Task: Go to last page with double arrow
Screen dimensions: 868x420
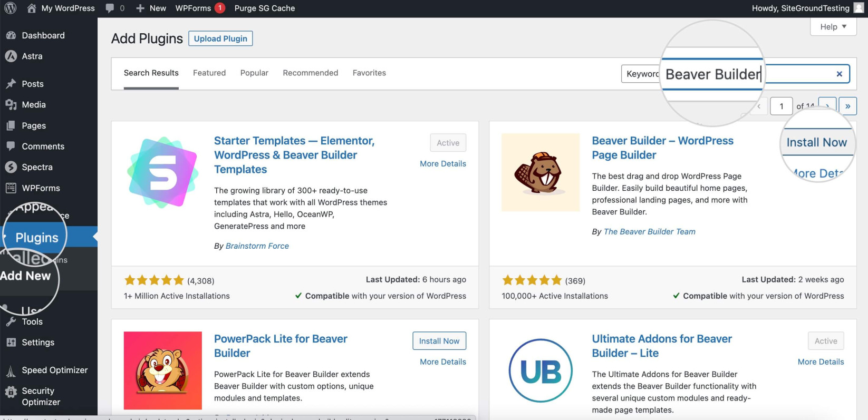Action: [848, 106]
